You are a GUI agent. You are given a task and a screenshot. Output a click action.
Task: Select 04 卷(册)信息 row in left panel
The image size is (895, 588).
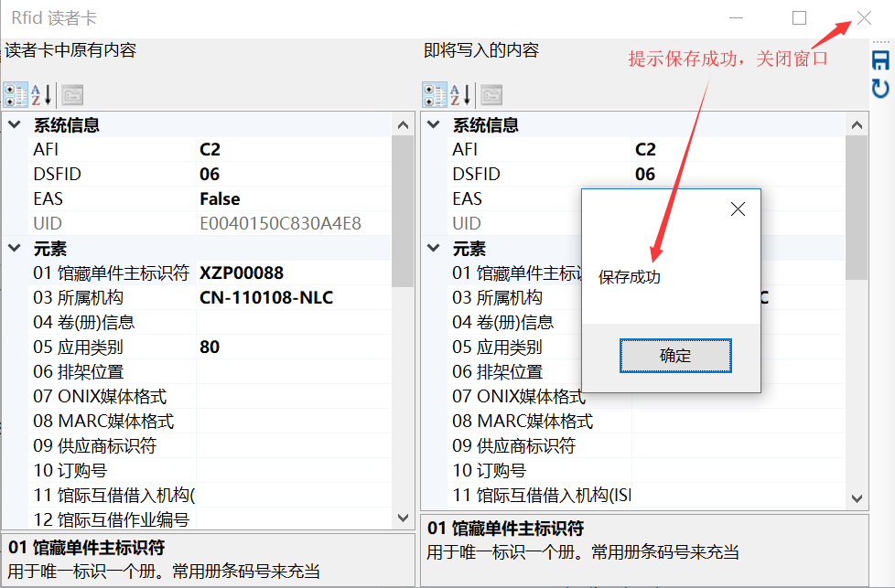pos(210,322)
